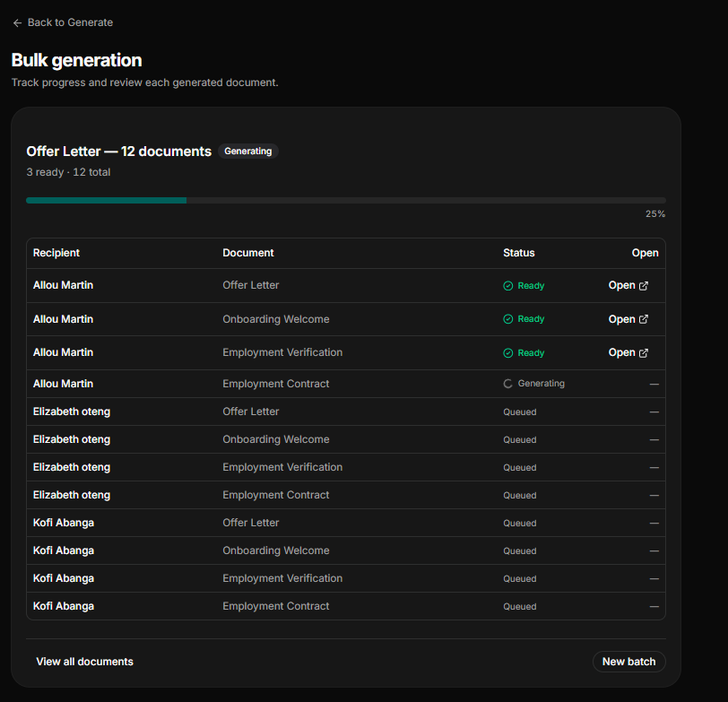Select Kofi Abanga in the Offer Letter row
Viewport: 728px width, 702px height.
pyautogui.click(x=64, y=523)
